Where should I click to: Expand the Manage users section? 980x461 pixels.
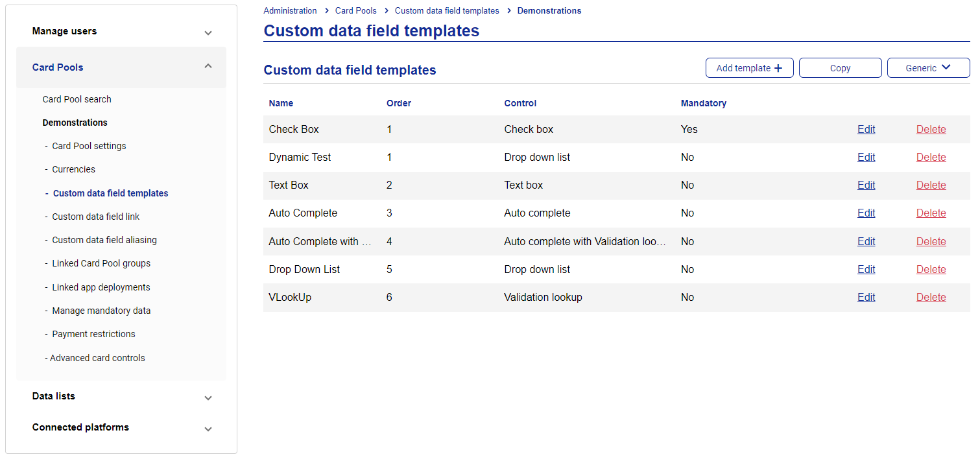click(208, 32)
